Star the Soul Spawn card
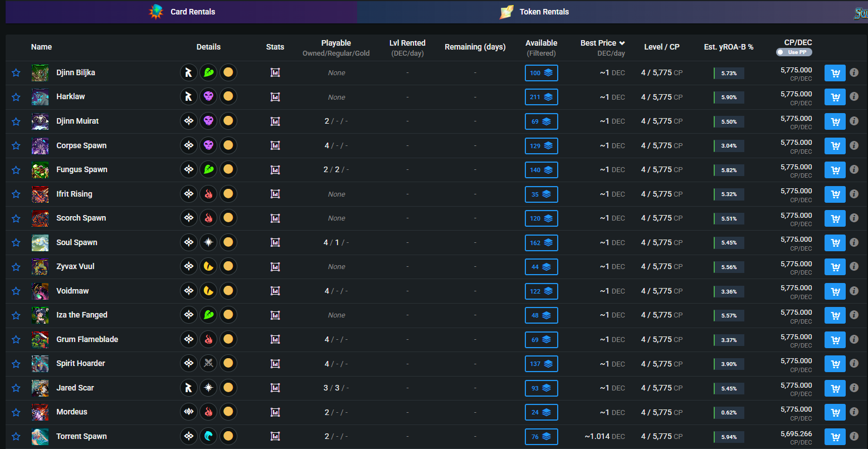868x449 pixels. click(x=16, y=242)
